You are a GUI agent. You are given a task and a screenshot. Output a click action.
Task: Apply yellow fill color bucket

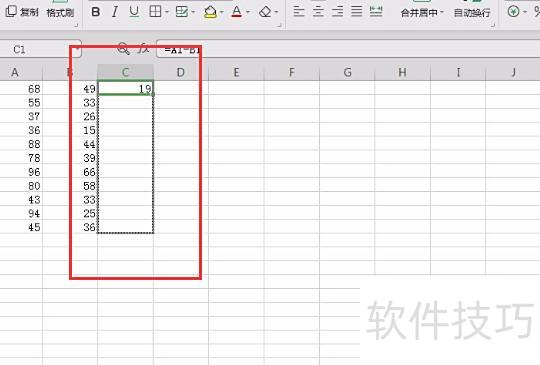coord(210,12)
